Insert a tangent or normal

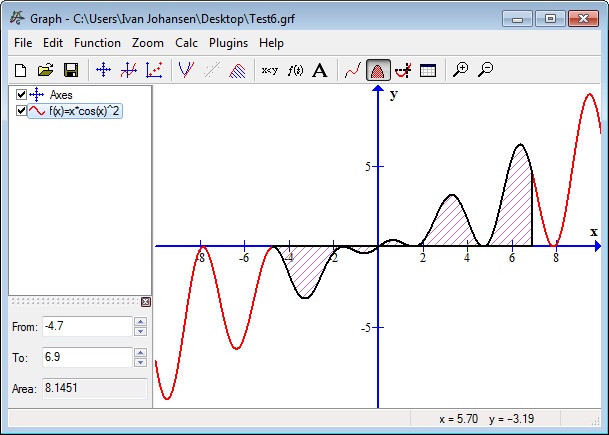tap(186, 70)
